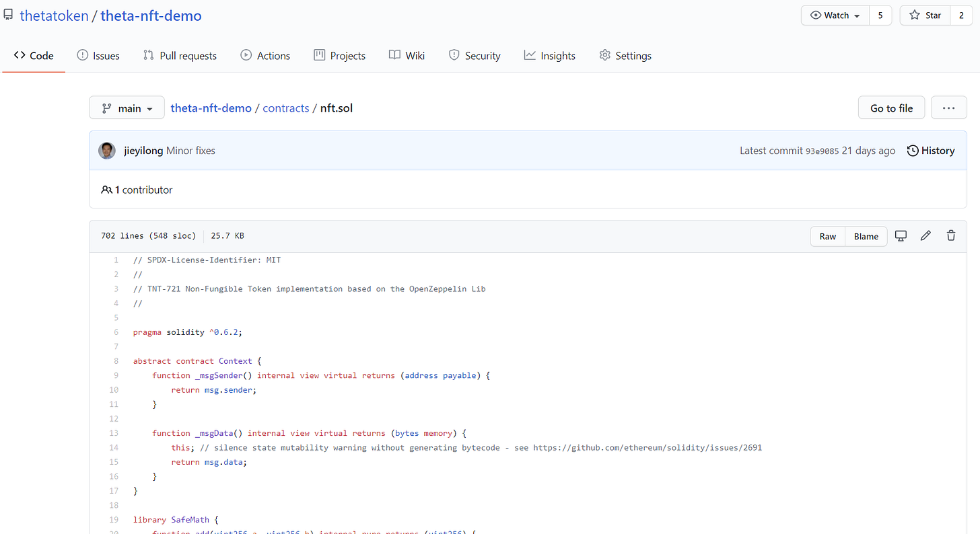This screenshot has width=980, height=534.
Task: Click the 25.7 KB file size text
Action: (x=227, y=236)
